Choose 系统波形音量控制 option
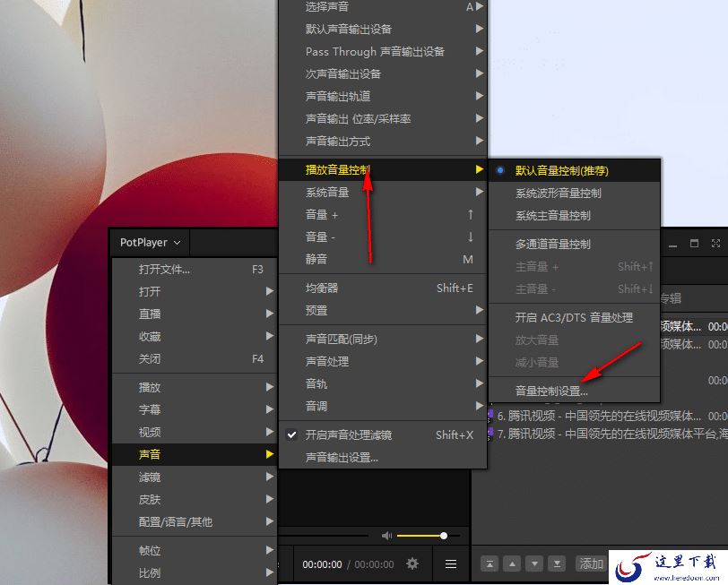This screenshot has height=585, width=728. (x=575, y=193)
